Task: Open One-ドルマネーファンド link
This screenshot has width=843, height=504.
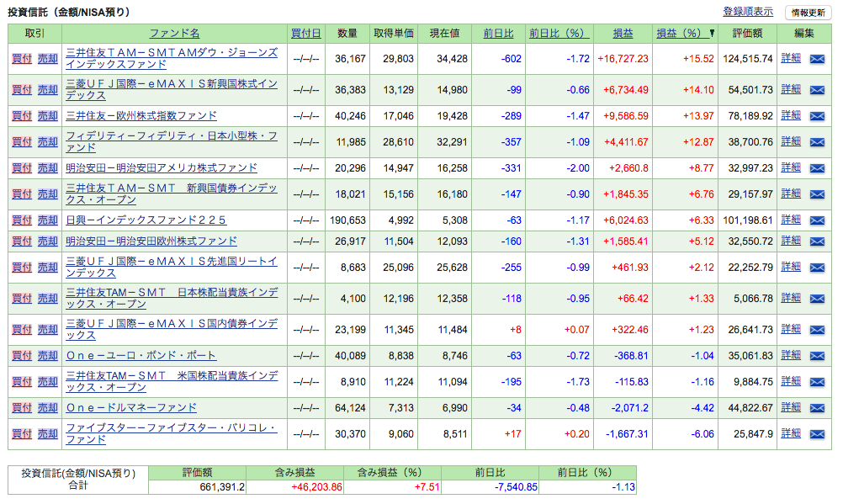Action: (x=131, y=408)
